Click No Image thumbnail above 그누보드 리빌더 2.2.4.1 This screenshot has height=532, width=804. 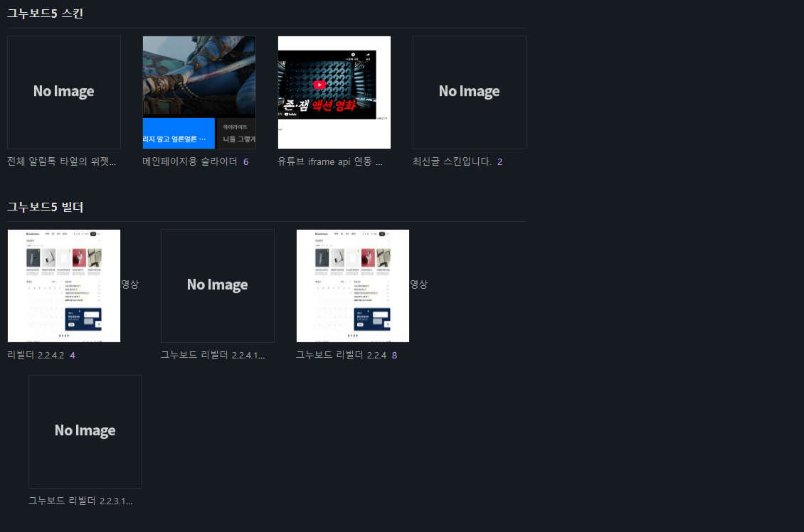(x=218, y=286)
